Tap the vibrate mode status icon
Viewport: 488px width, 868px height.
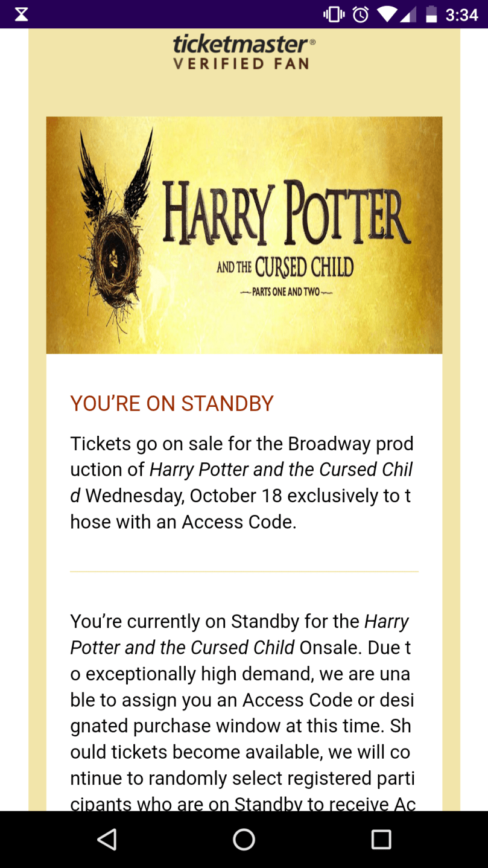click(x=334, y=14)
